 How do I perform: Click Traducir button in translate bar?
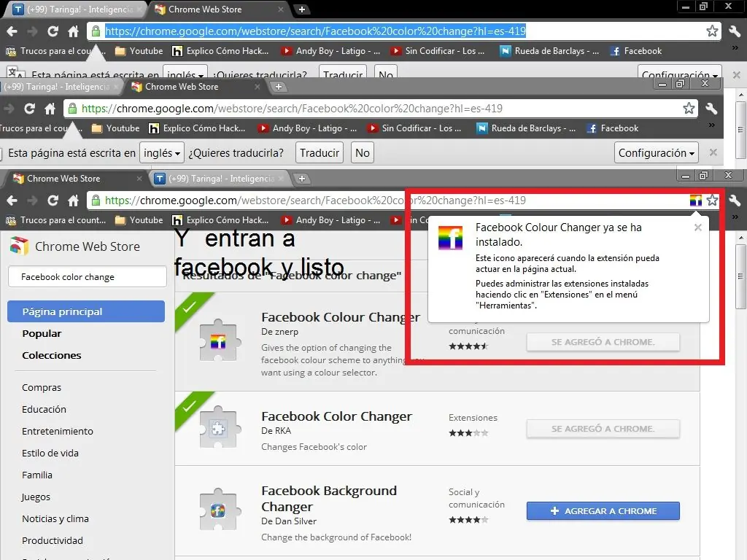coord(320,153)
